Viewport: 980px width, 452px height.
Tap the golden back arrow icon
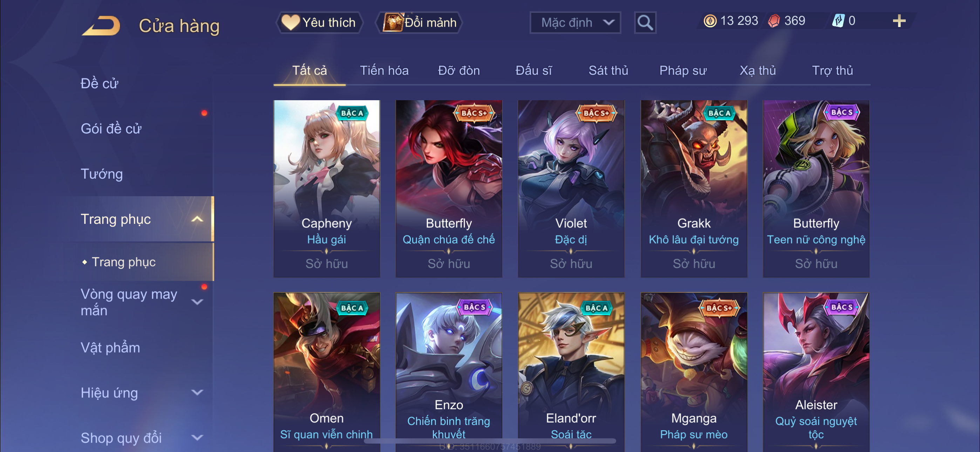pos(101,26)
